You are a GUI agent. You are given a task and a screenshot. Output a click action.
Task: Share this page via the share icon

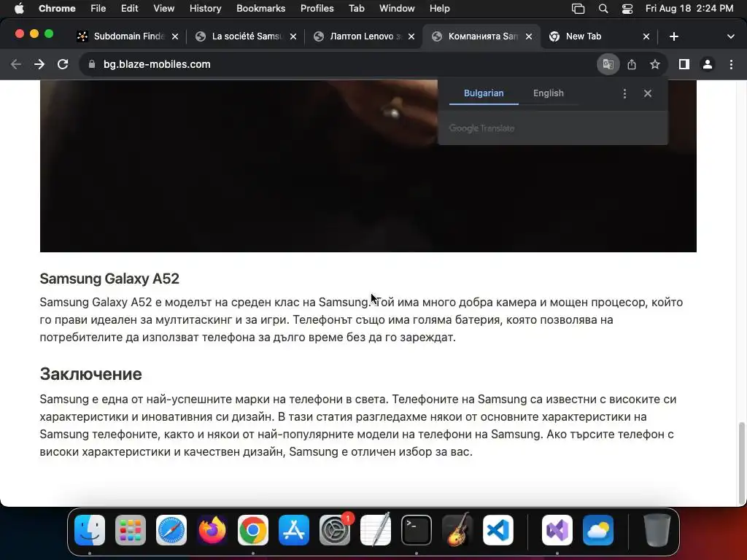632,64
